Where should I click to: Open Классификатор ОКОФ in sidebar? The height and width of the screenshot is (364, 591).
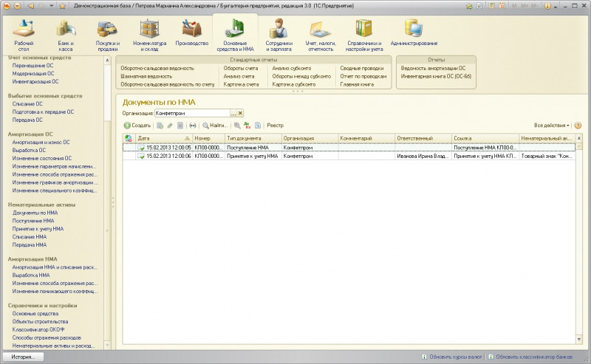(x=38, y=330)
